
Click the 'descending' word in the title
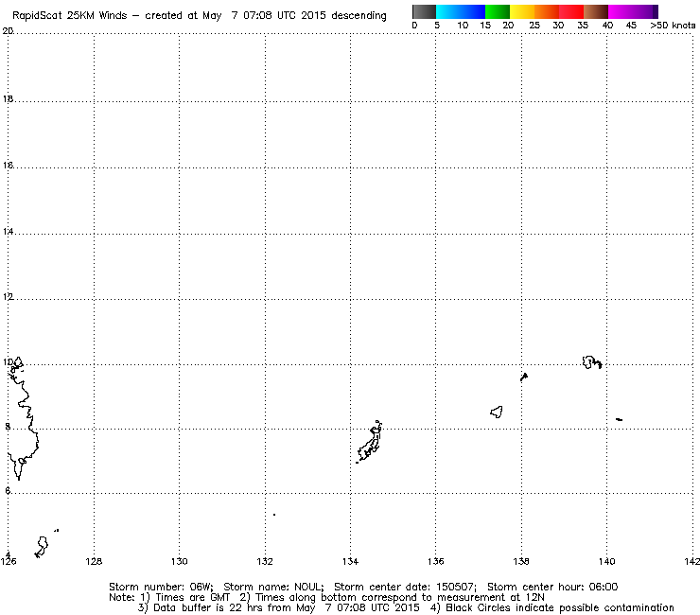click(359, 16)
